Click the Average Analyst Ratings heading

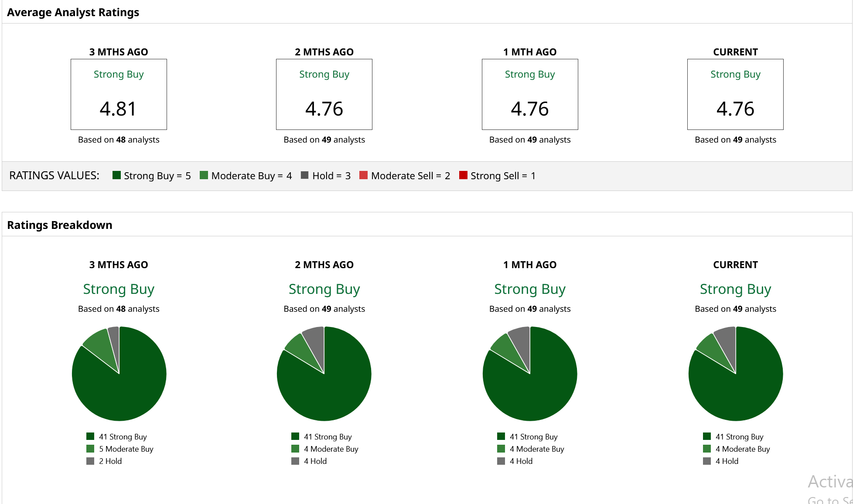[73, 12]
